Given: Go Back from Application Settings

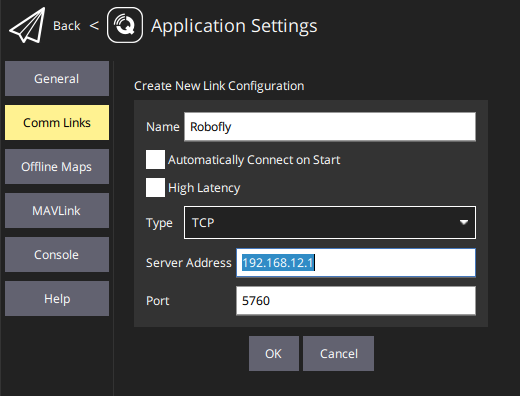Looking at the screenshot, I should point(67,26).
